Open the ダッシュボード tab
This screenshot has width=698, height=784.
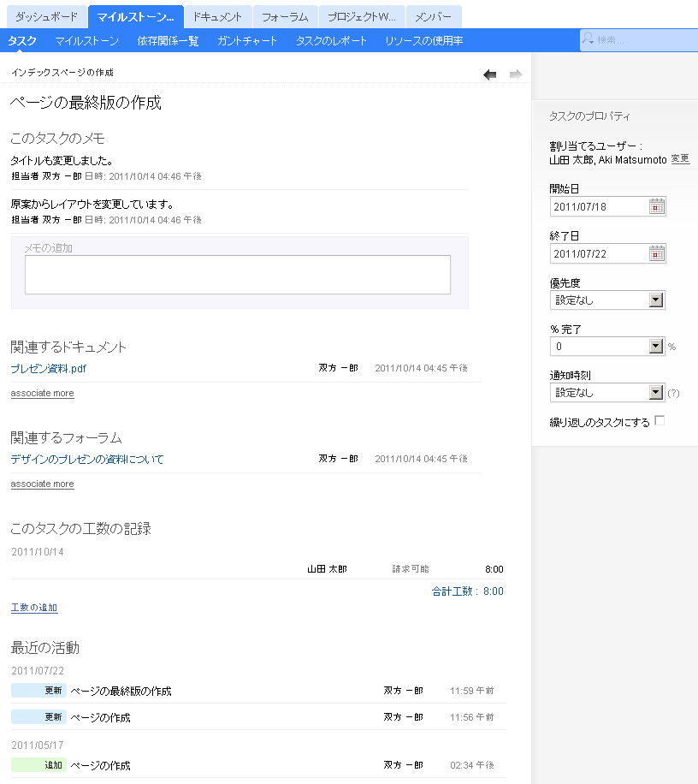(46, 17)
